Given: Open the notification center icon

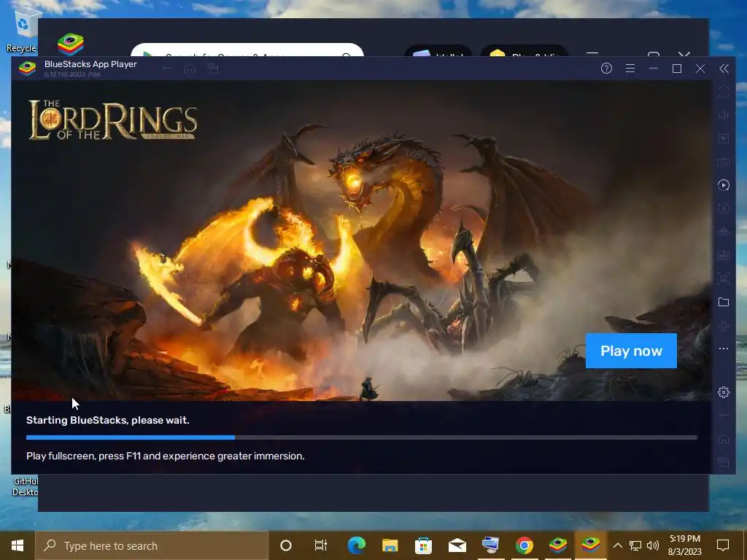Looking at the screenshot, I should (723, 545).
